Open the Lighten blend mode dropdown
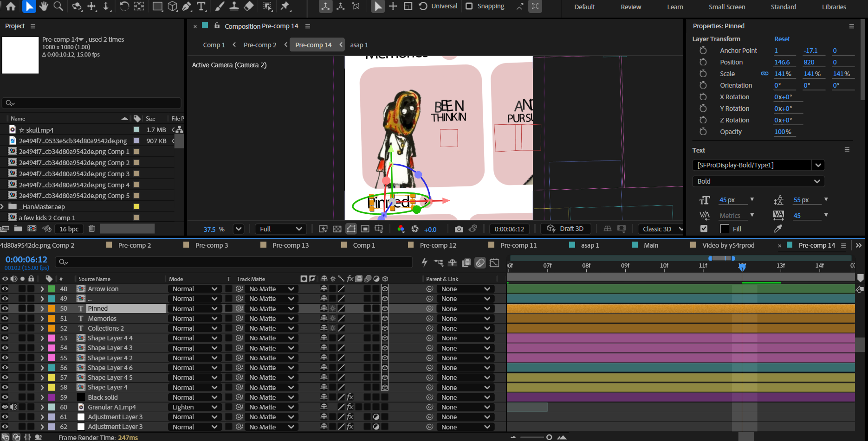The image size is (868, 441). [x=195, y=407]
